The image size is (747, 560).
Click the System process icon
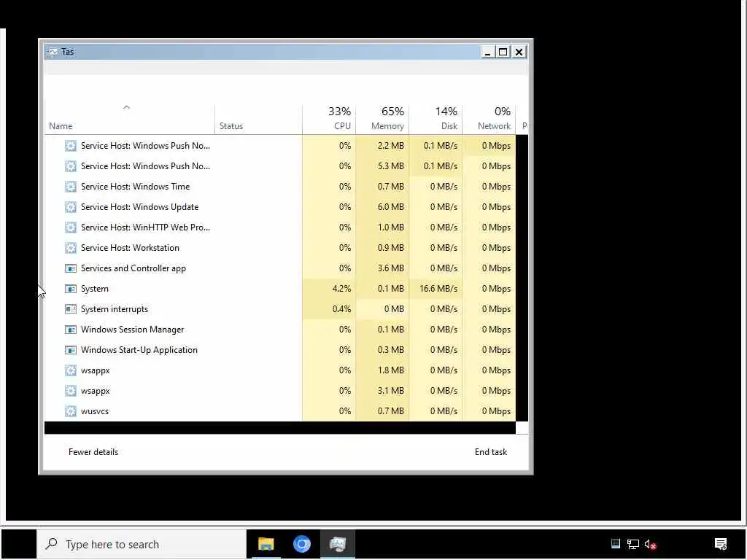71,289
